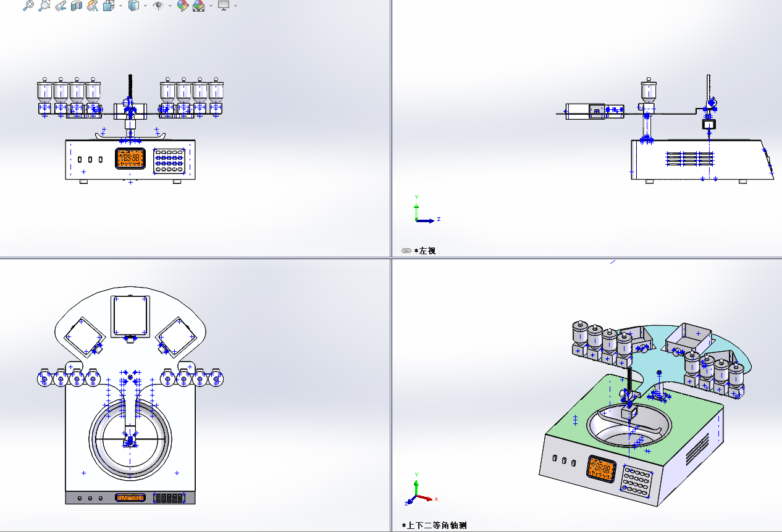782x532 pixels.
Task: Select the keypad in the isometric view
Action: coord(637,481)
